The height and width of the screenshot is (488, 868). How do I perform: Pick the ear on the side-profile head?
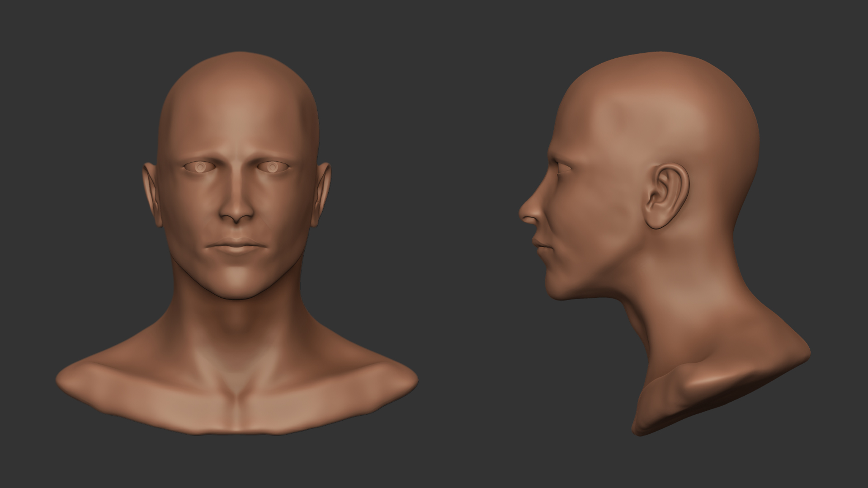(666, 196)
